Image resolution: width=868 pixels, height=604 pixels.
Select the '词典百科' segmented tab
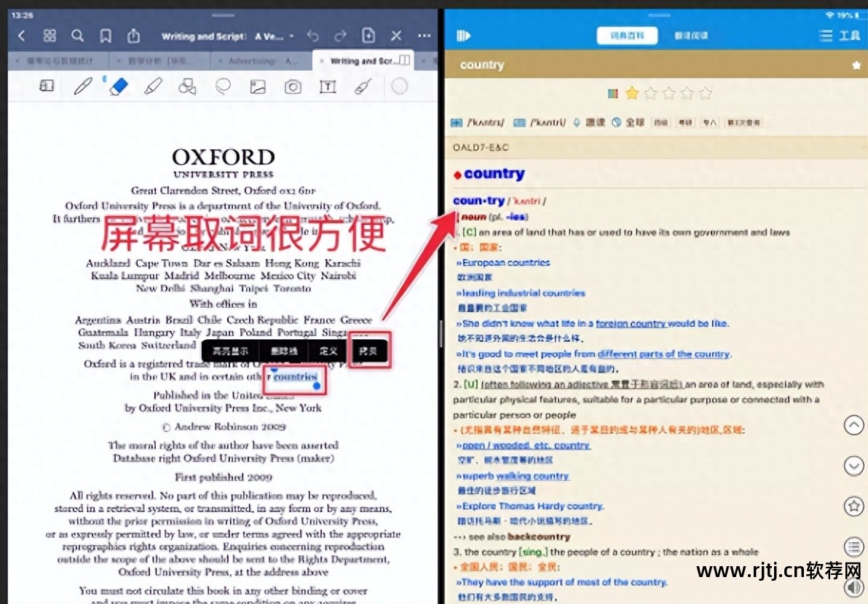pos(627,36)
